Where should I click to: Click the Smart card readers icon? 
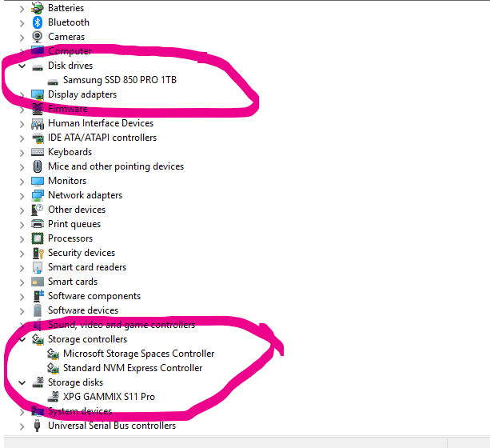point(38,267)
